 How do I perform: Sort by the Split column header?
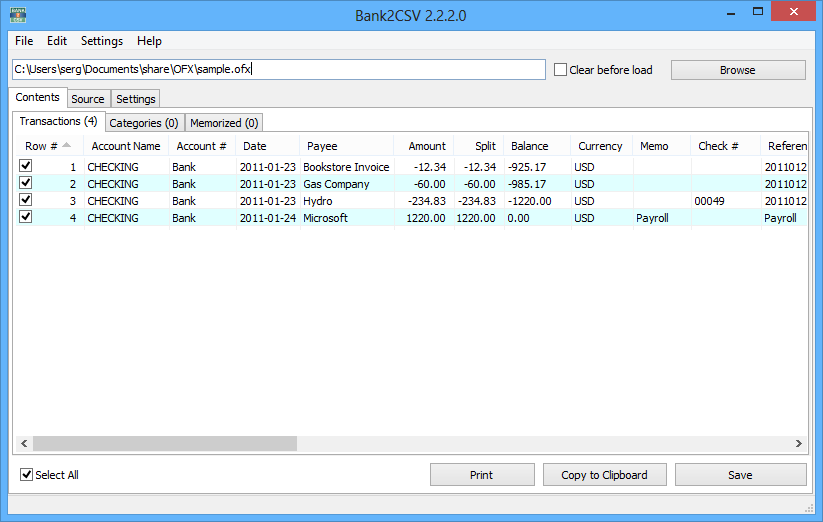479,146
